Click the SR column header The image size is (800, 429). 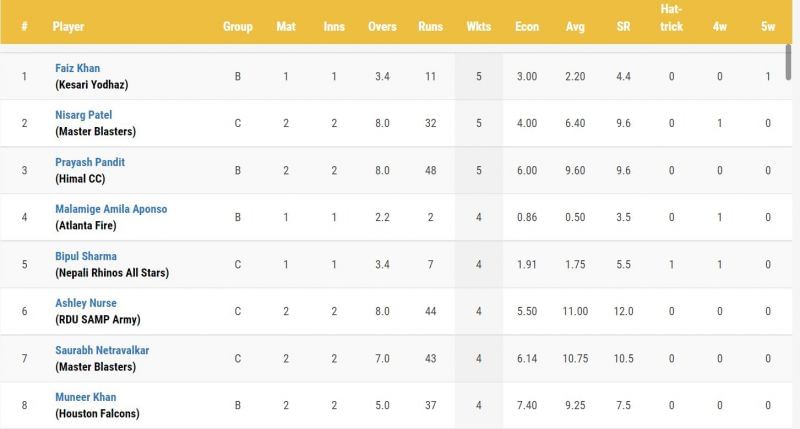(623, 27)
